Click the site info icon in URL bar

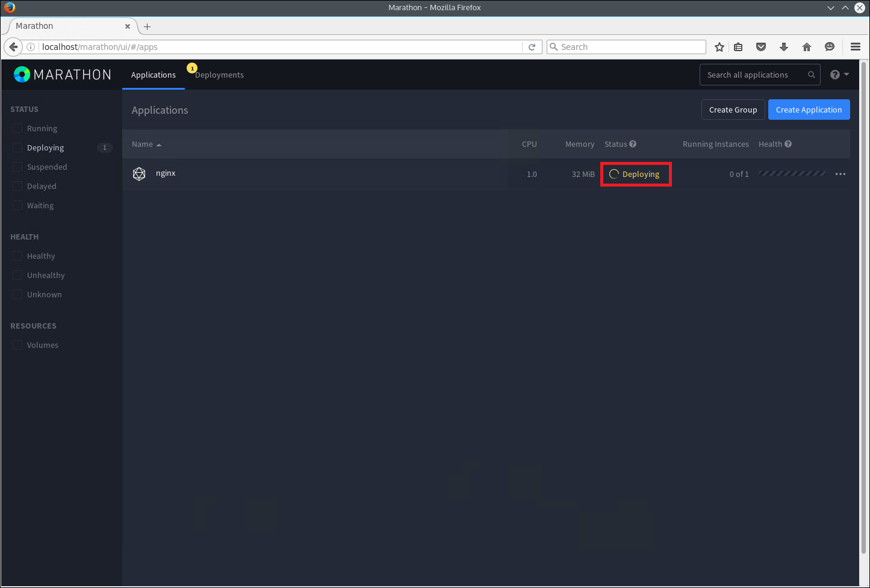coord(31,47)
